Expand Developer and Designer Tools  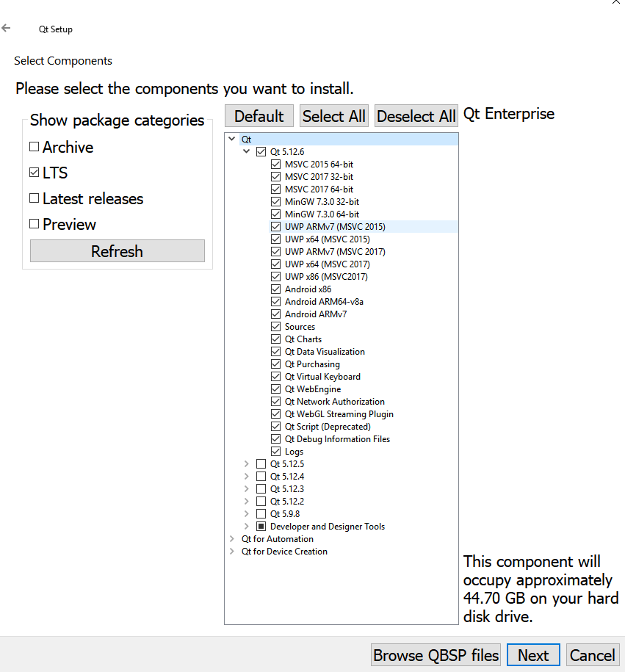click(247, 527)
